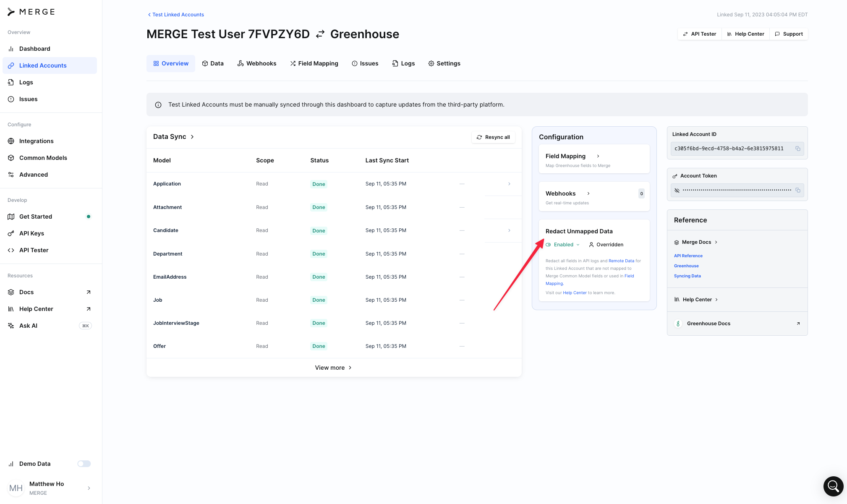Viewport: 847px width, 504px height.
Task: Click the info icon in the banner
Action: [x=158, y=105]
